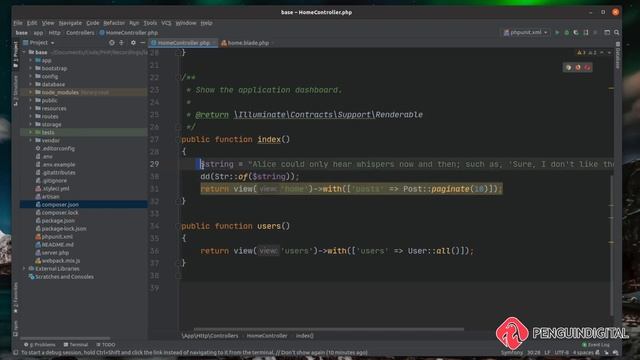
Task: Click HomeController in bottom breadcrumb
Action: click(x=267, y=336)
